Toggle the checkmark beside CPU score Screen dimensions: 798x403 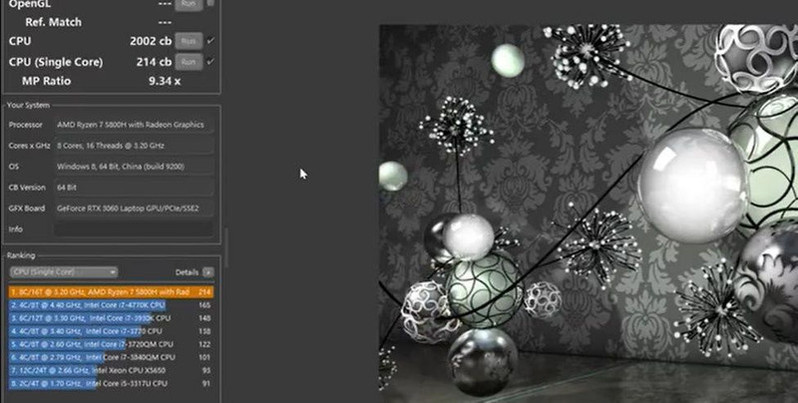(x=210, y=41)
